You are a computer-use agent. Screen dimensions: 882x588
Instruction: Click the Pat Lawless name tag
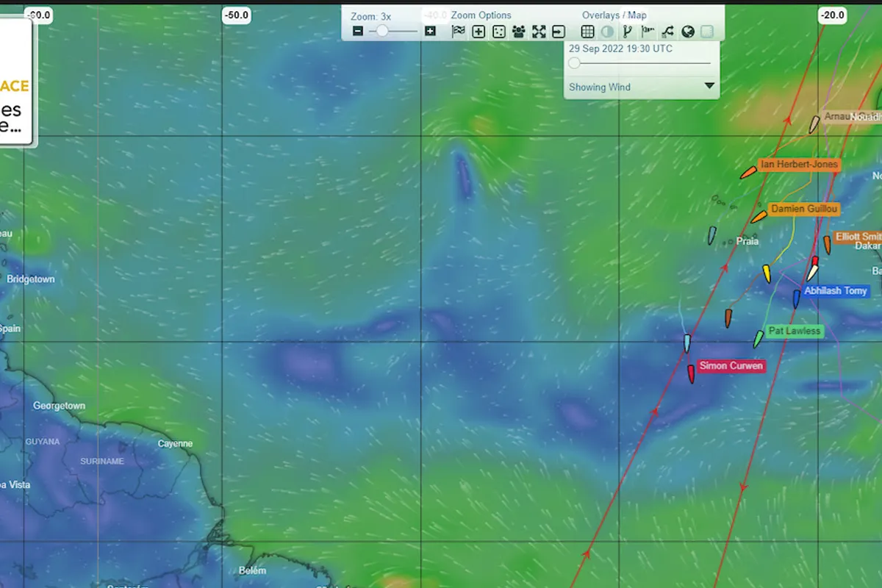794,331
